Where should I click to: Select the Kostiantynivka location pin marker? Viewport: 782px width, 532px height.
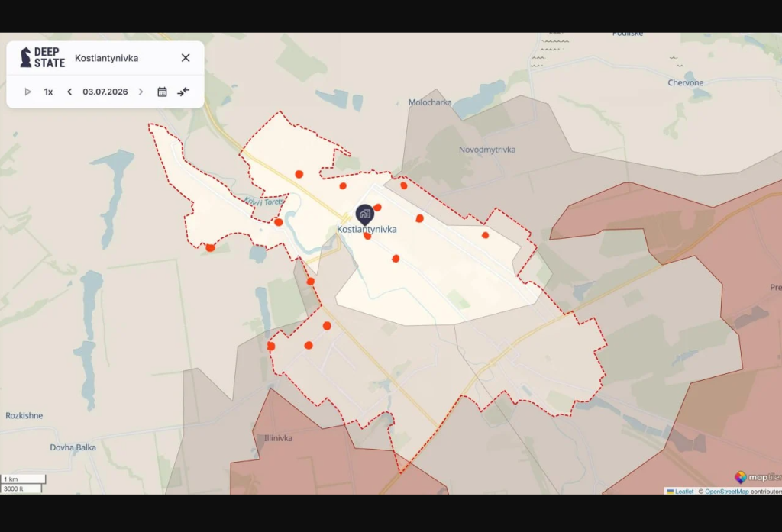coord(364,214)
